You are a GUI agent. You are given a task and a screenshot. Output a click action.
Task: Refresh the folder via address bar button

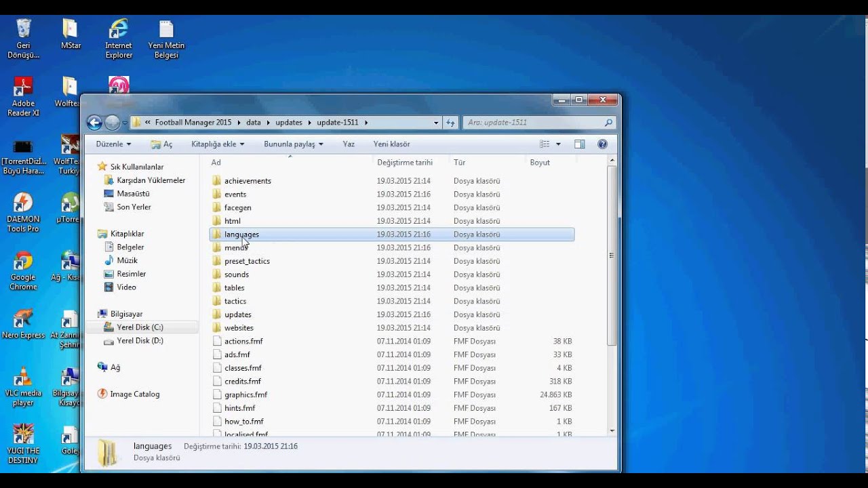point(450,123)
